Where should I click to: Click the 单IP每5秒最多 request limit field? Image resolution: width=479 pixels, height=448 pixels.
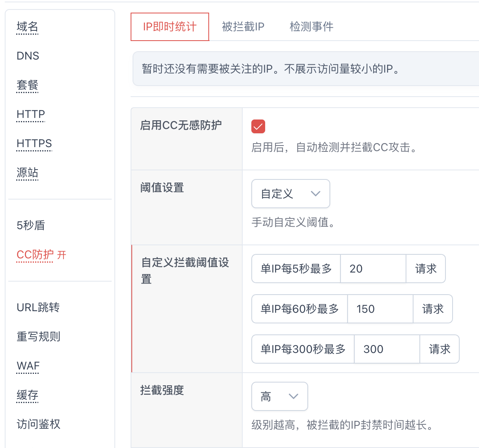coord(373,269)
